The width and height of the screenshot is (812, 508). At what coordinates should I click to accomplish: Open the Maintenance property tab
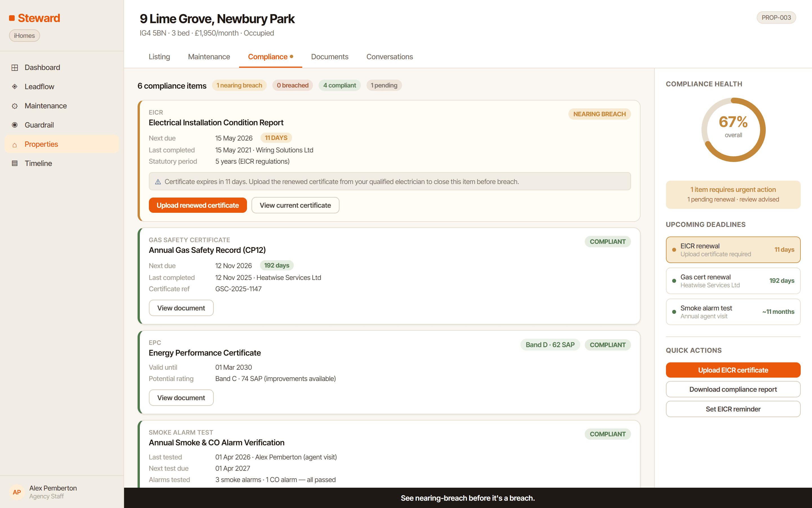(x=209, y=57)
